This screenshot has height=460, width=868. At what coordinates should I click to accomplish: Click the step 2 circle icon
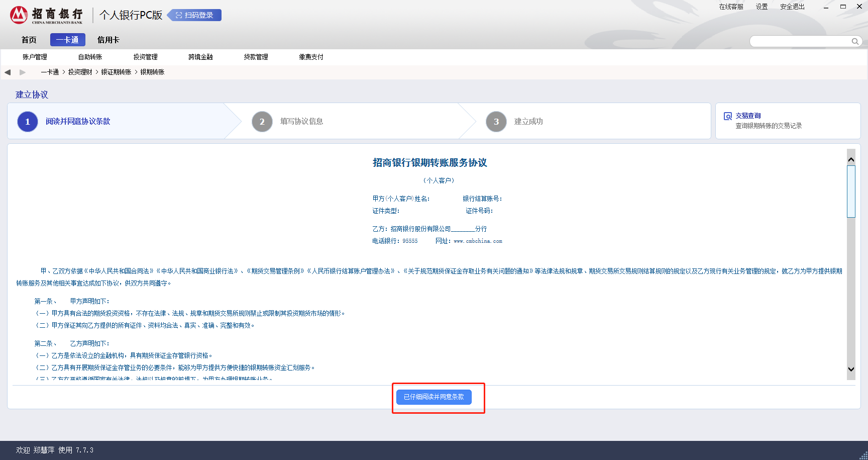(262, 122)
